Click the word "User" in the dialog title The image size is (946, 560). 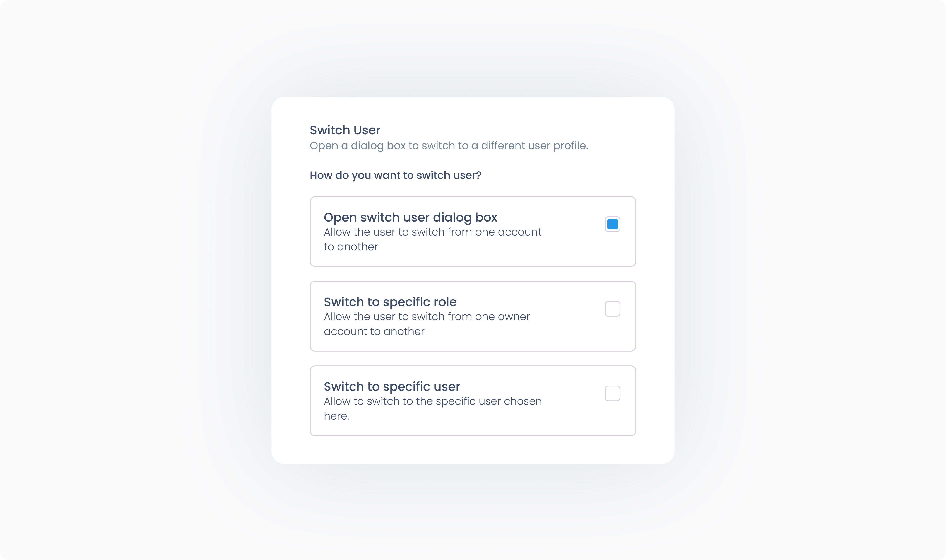(x=367, y=130)
